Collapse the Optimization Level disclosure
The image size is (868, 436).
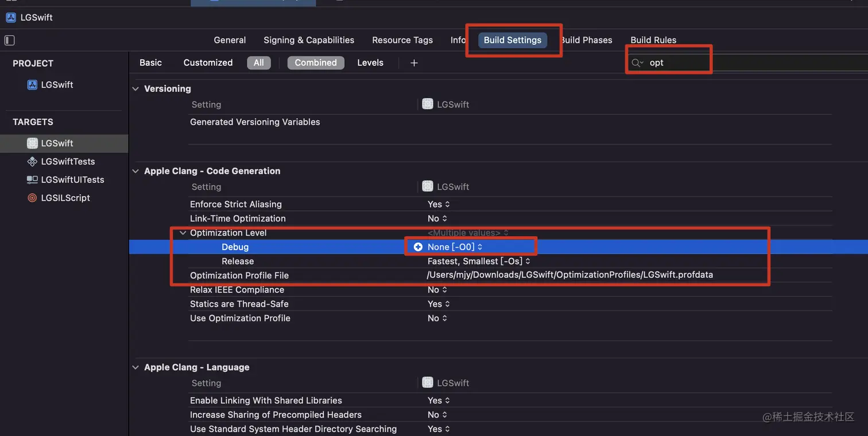pos(183,233)
